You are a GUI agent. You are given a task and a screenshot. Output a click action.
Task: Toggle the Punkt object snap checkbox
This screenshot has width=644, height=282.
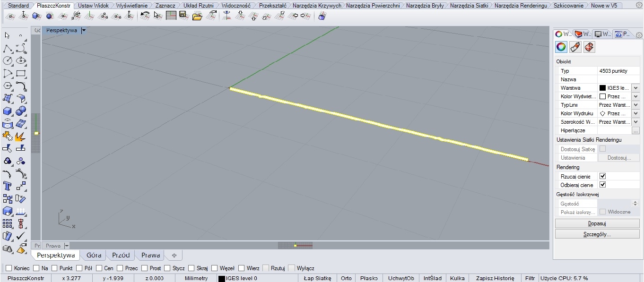pyautogui.click(x=54, y=268)
